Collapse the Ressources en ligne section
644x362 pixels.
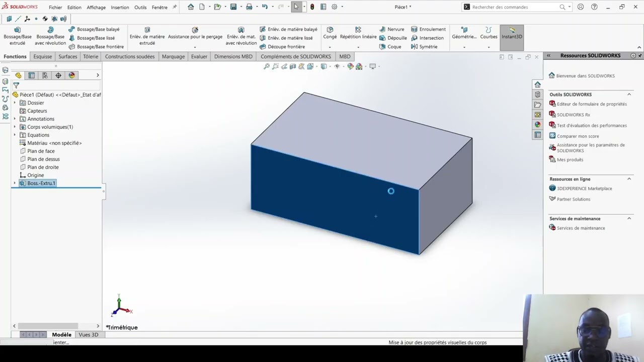[x=629, y=178]
